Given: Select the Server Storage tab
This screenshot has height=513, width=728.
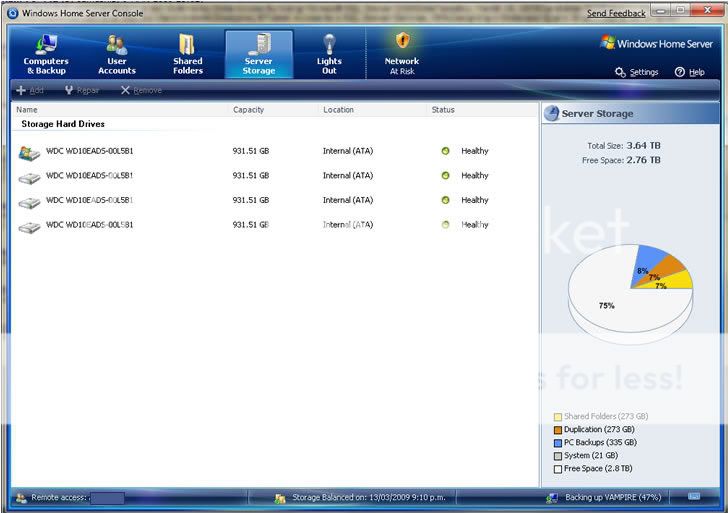Looking at the screenshot, I should tap(259, 54).
